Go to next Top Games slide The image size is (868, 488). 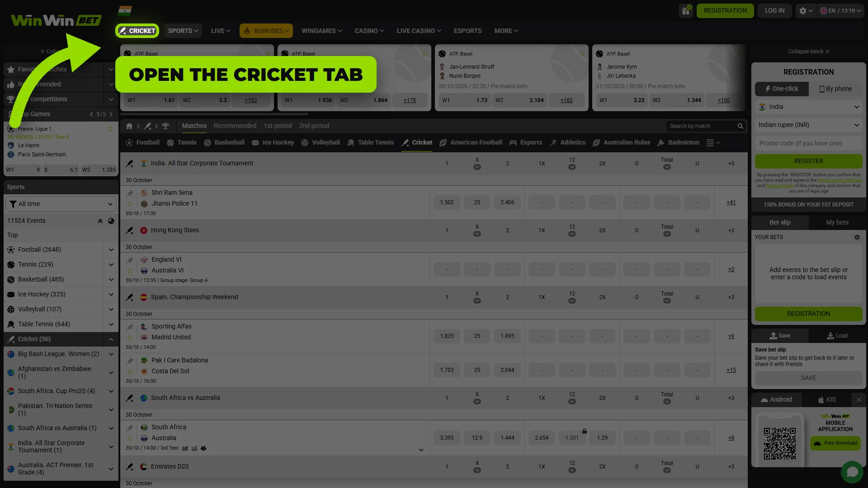(111, 114)
